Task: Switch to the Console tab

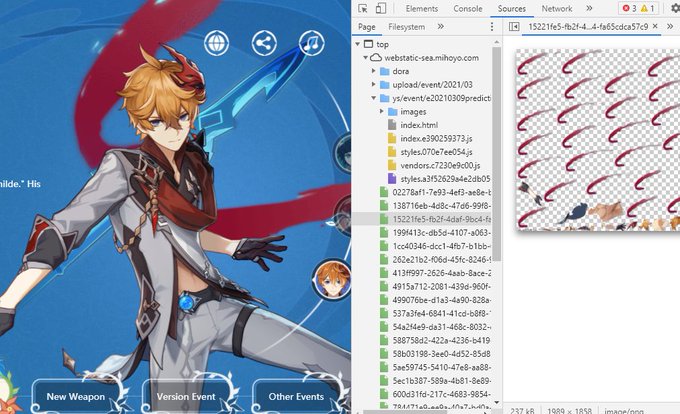Action: pyautogui.click(x=468, y=8)
